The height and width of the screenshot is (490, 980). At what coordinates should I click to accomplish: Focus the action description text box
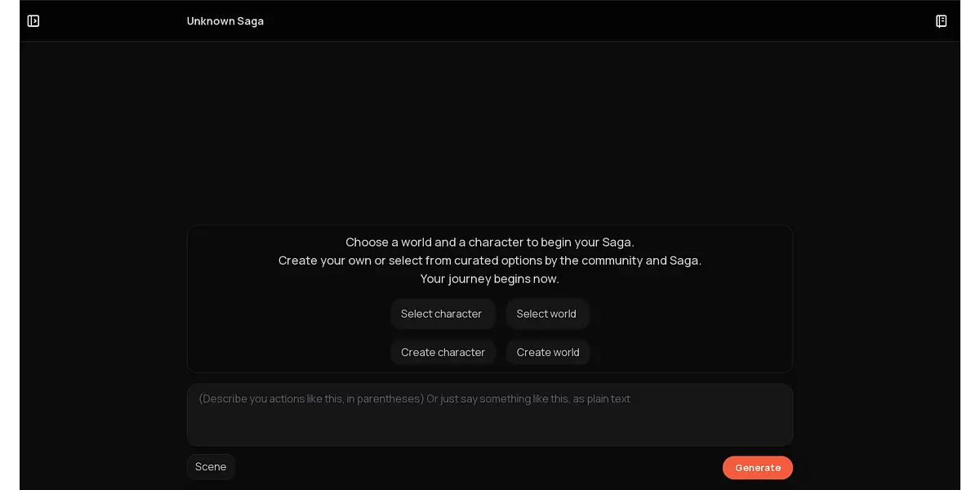pyautogui.click(x=490, y=415)
